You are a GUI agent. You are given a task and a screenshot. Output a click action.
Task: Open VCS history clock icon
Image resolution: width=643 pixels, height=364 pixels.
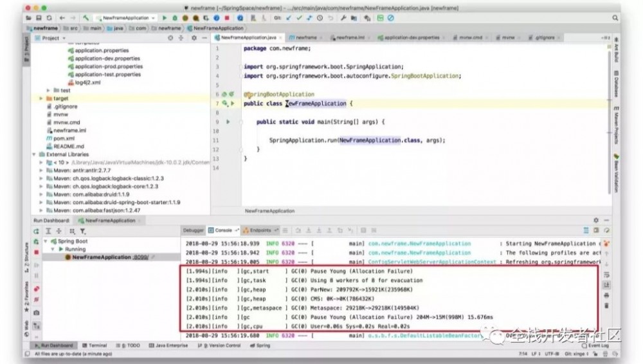(320, 18)
